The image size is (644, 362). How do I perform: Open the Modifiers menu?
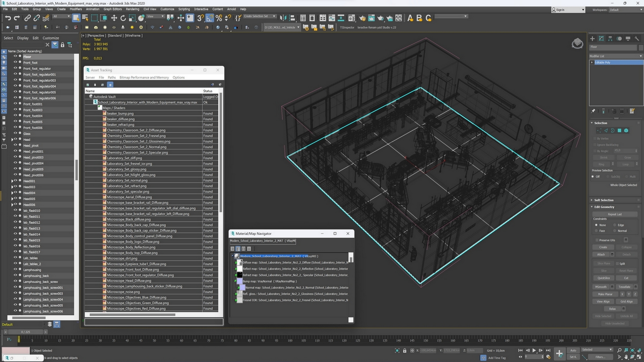(75, 9)
